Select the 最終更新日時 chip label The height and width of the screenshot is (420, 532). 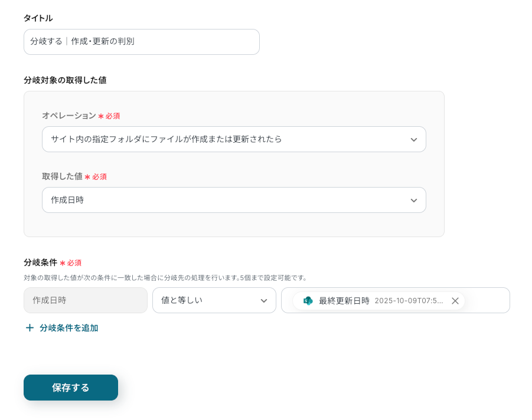coord(344,301)
